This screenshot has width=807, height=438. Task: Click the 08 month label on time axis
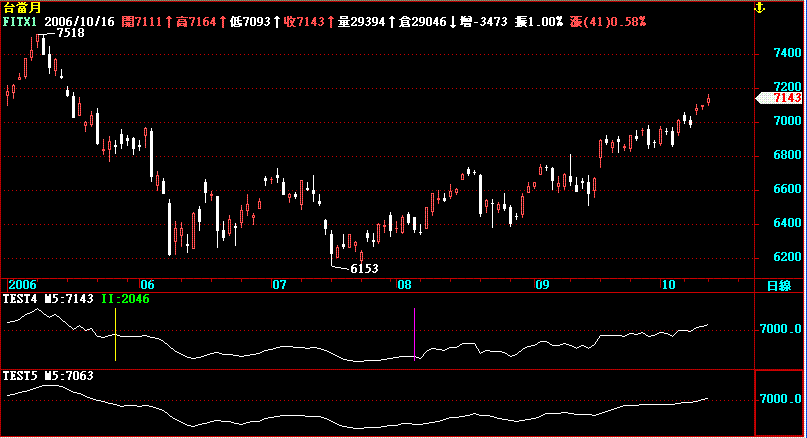(x=404, y=285)
